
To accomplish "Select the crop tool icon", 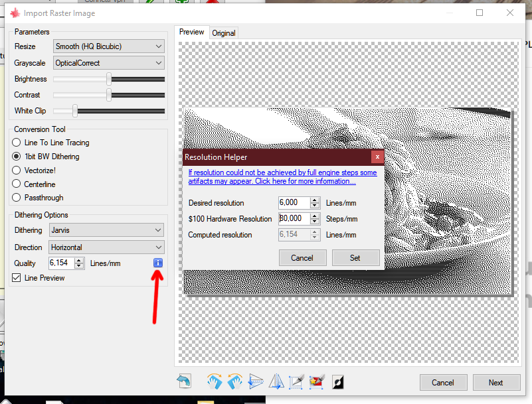I will click(296, 381).
